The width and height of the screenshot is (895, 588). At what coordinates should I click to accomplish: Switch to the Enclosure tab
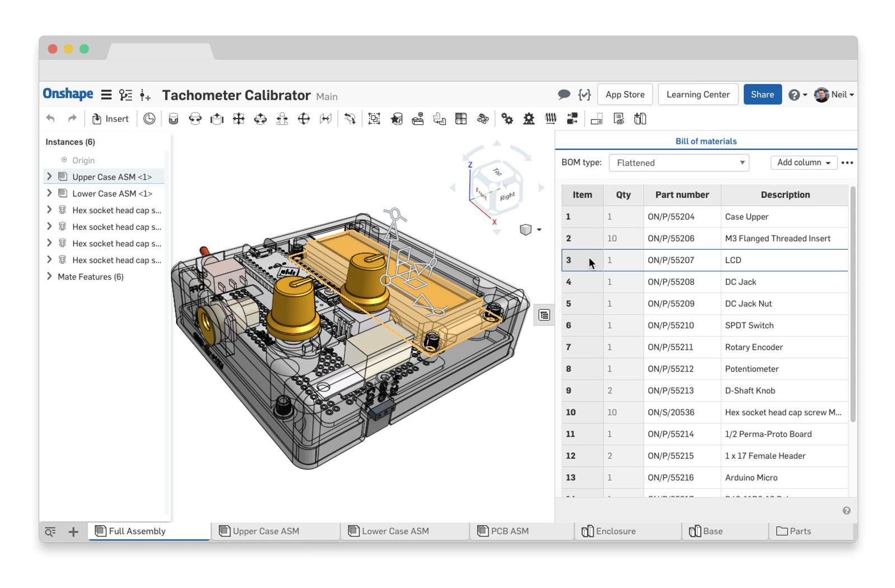615,531
